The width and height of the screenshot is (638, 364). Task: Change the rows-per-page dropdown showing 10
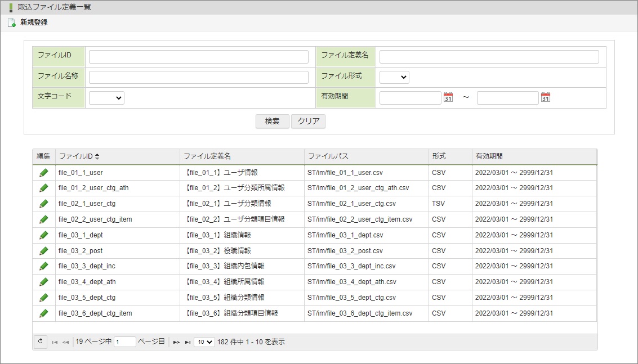(x=204, y=341)
